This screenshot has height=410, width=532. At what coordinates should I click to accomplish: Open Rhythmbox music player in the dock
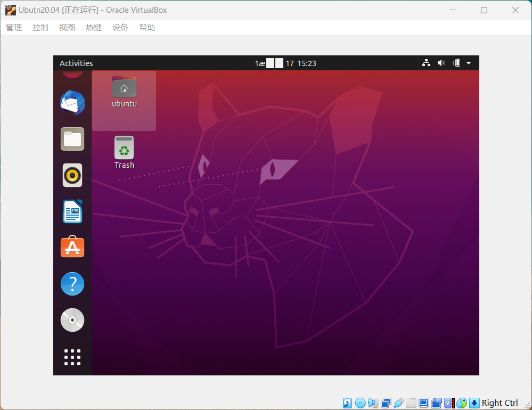(72, 175)
